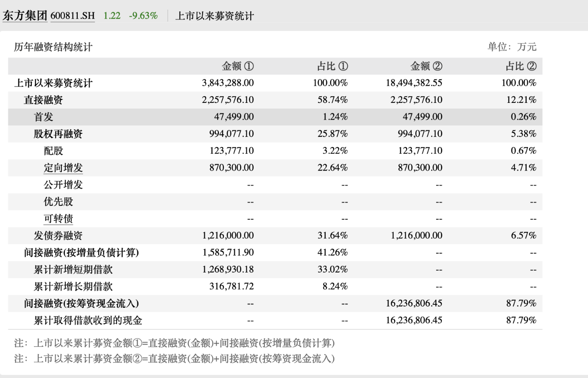Select the 直接融资 row label
This screenshot has width=588, height=378.
point(43,100)
